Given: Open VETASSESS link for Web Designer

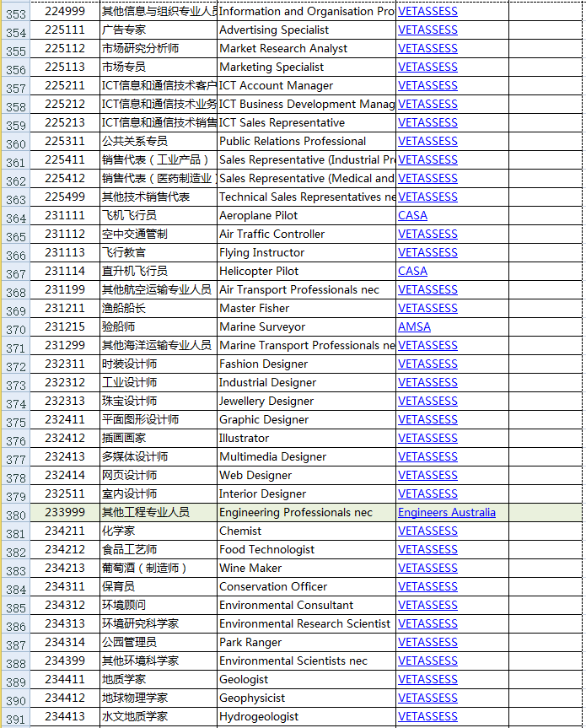Looking at the screenshot, I should point(427,476).
